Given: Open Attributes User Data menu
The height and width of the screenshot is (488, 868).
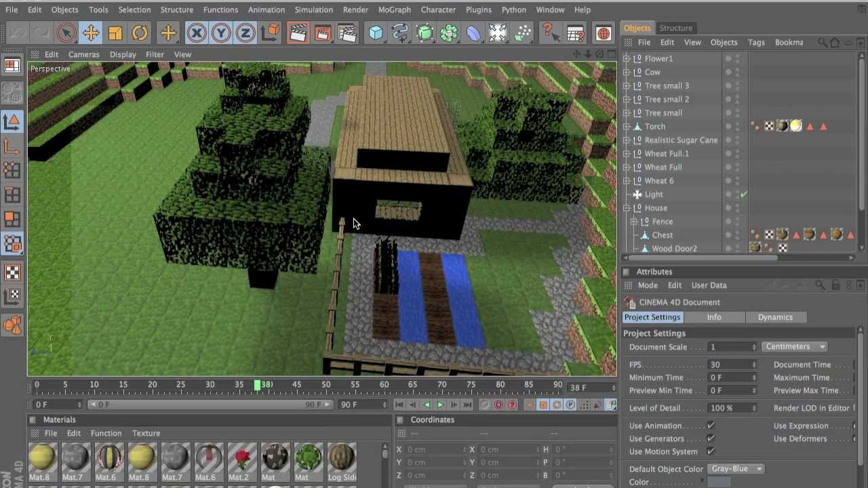Looking at the screenshot, I should click(709, 285).
